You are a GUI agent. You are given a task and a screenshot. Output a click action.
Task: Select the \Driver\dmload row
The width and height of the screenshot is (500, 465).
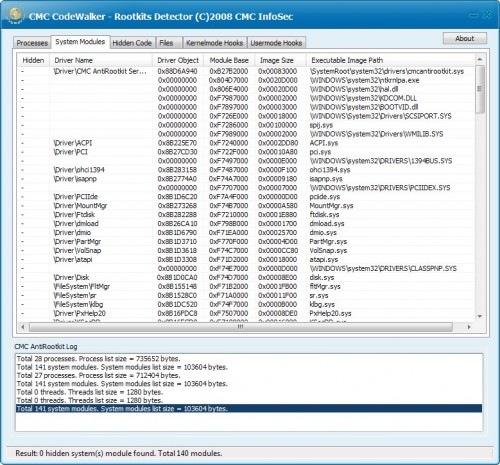[x=246, y=224]
